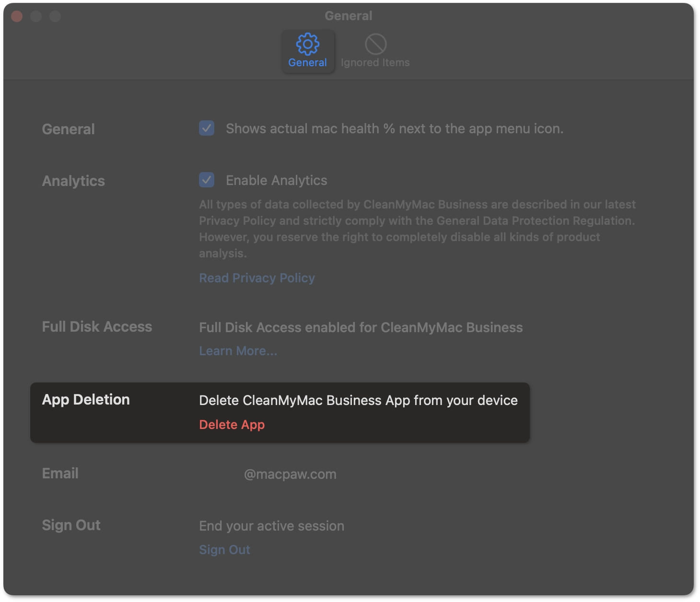
Task: Open the Ignored Items prohibition icon
Action: (375, 44)
